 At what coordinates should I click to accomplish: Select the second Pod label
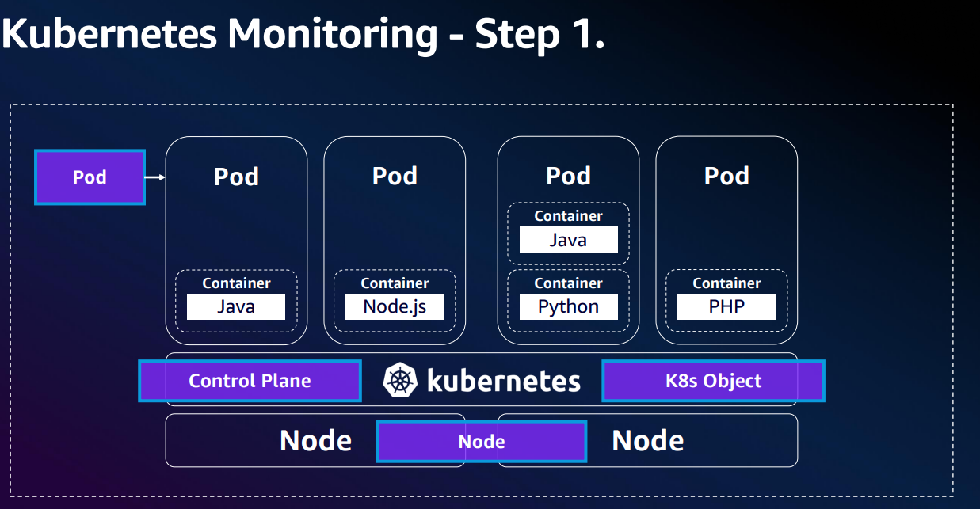point(394,176)
